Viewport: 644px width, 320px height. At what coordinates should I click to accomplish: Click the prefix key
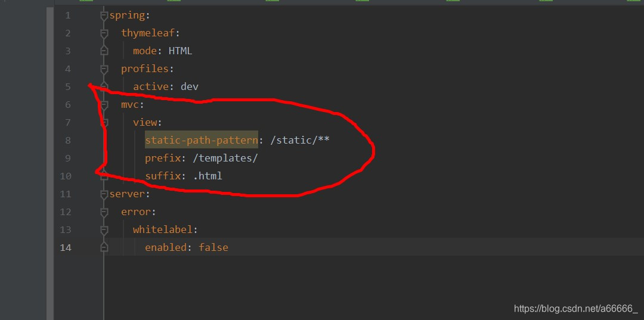click(163, 158)
